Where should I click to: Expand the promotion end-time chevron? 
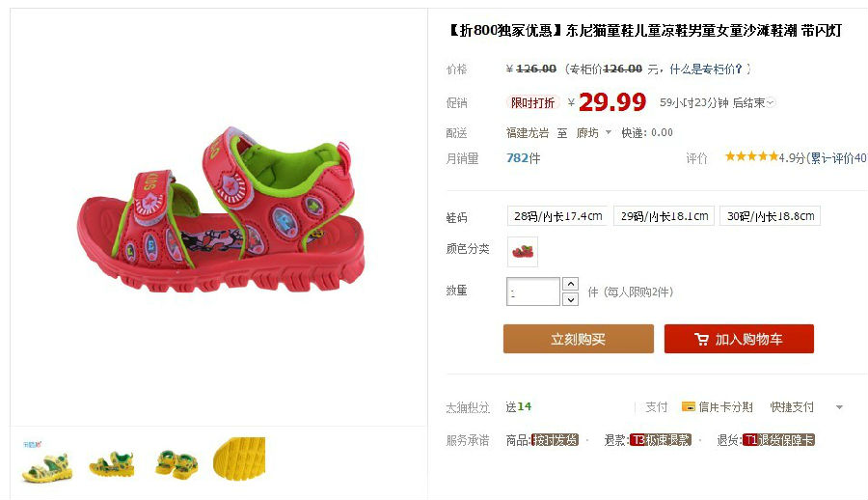coord(771,102)
